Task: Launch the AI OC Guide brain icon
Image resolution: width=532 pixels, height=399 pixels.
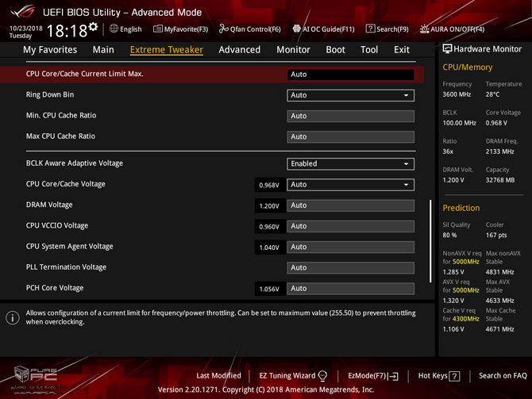Action: pyautogui.click(x=297, y=29)
